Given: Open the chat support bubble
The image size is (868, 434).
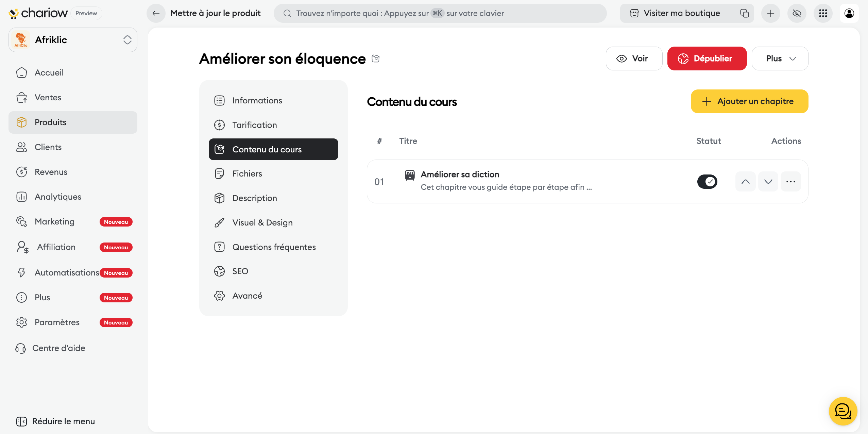Looking at the screenshot, I should pos(843,411).
